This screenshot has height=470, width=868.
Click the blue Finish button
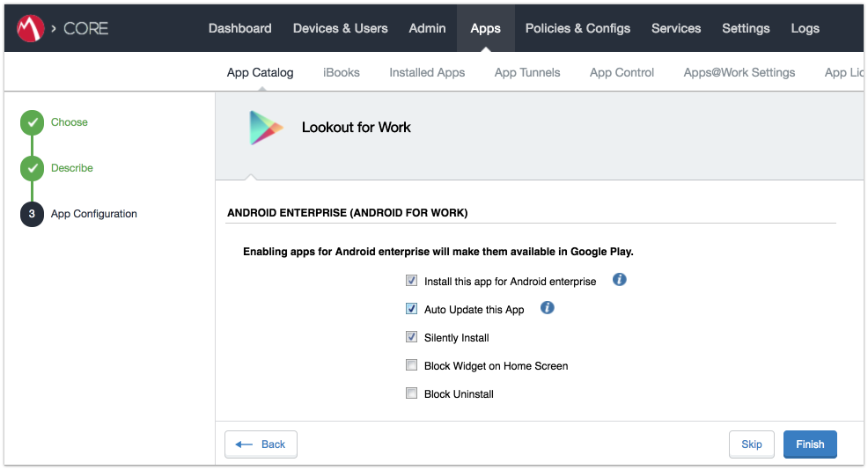coord(810,444)
